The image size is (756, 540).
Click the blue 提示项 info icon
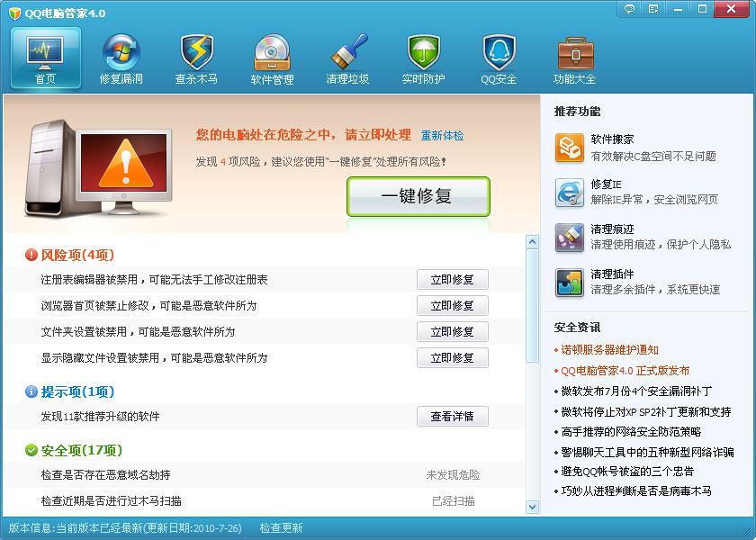31,391
